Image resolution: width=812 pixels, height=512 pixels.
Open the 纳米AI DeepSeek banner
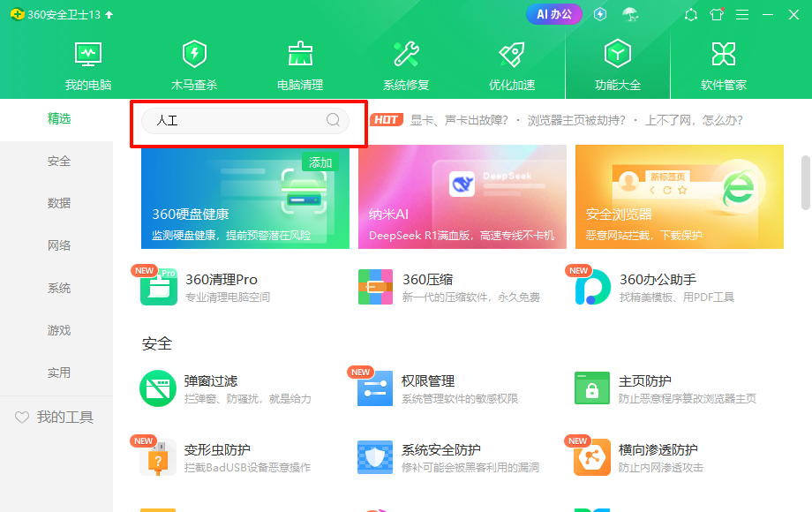click(x=462, y=197)
